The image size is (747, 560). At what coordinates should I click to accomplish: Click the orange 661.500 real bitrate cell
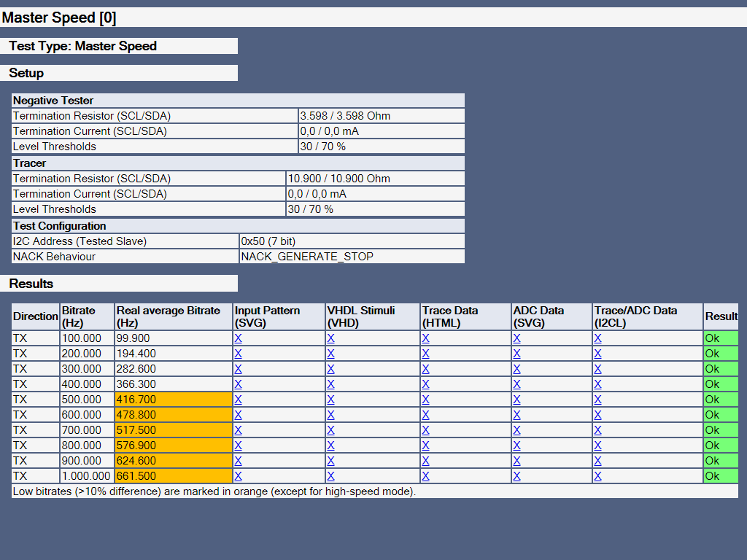click(173, 476)
